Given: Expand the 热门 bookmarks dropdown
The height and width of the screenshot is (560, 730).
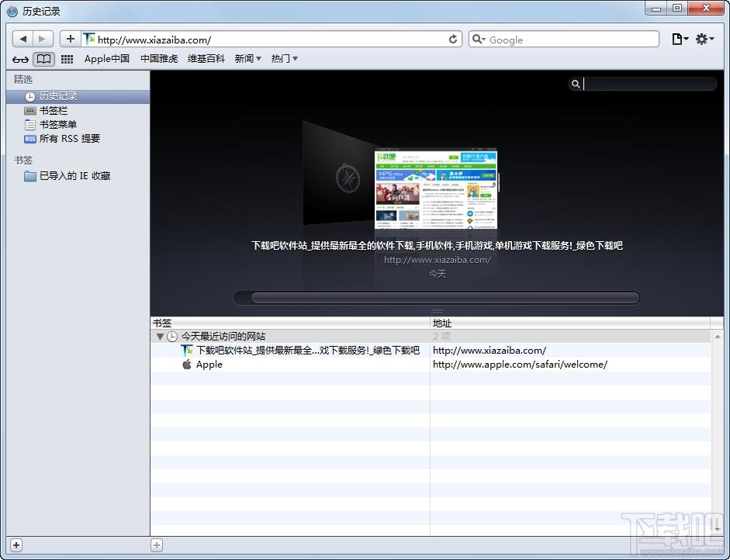Looking at the screenshot, I should click(284, 59).
